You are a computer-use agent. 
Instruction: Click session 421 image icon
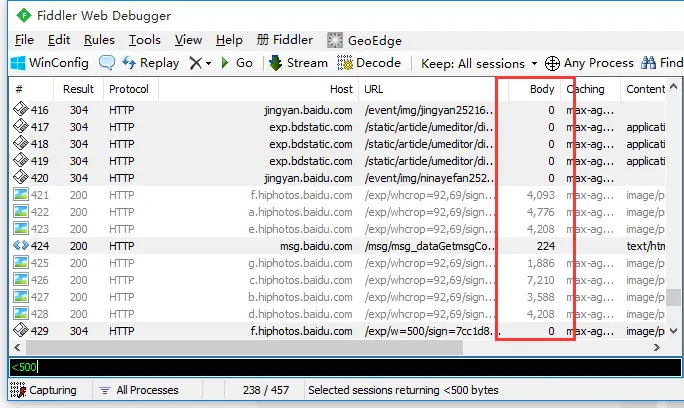pyautogui.click(x=21, y=195)
